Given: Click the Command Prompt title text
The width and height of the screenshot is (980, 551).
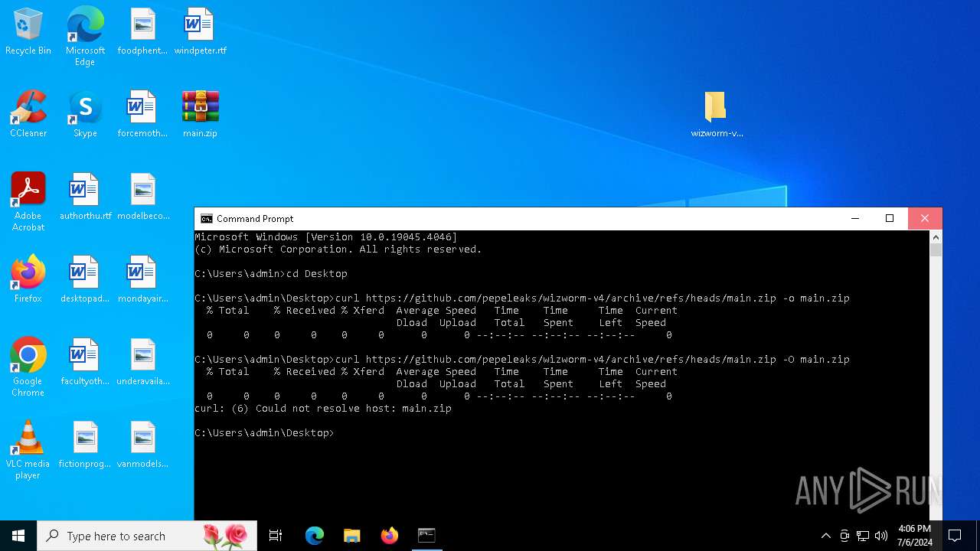Looking at the screenshot, I should pyautogui.click(x=255, y=219).
